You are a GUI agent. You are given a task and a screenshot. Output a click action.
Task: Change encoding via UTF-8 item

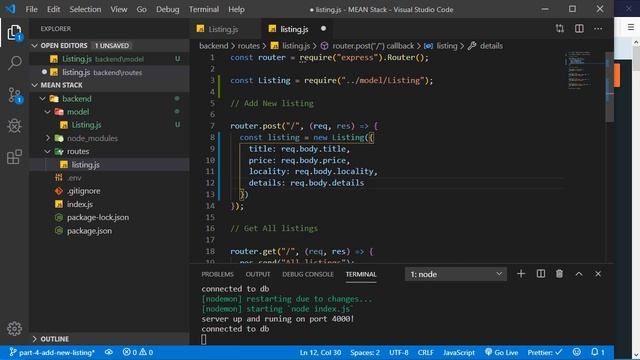(x=398, y=352)
